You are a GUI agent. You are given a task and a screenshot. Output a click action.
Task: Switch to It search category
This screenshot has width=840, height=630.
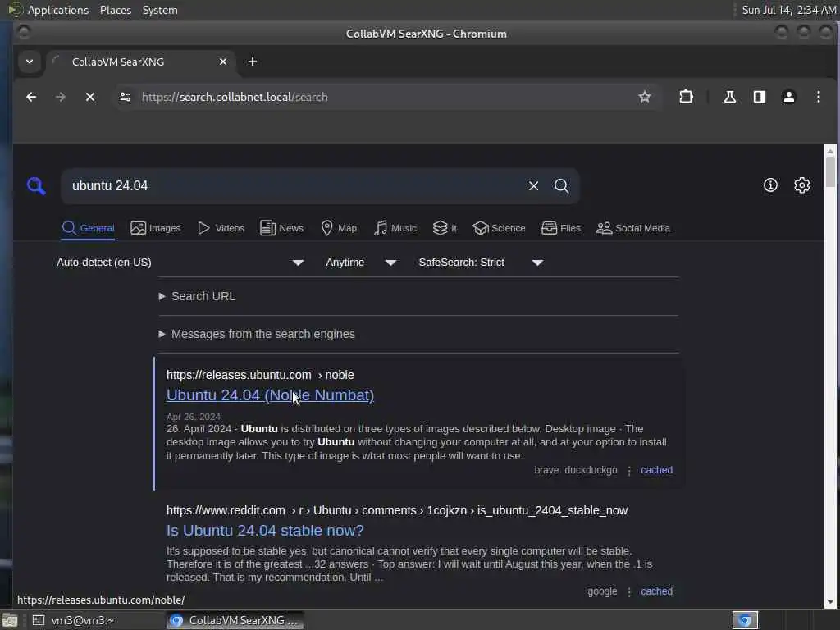tap(445, 228)
